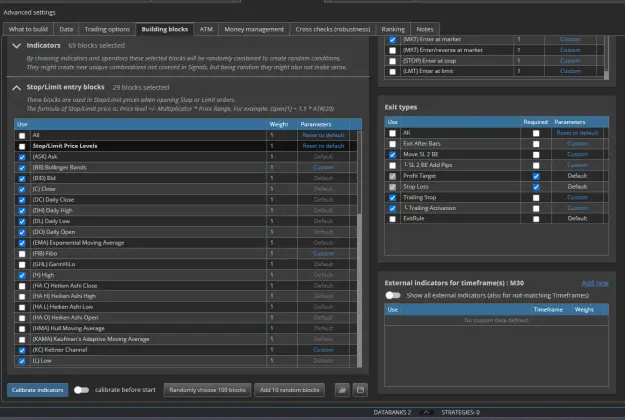Go to the Money management tab
Viewport: 625px width, 420px height.
[254, 29]
